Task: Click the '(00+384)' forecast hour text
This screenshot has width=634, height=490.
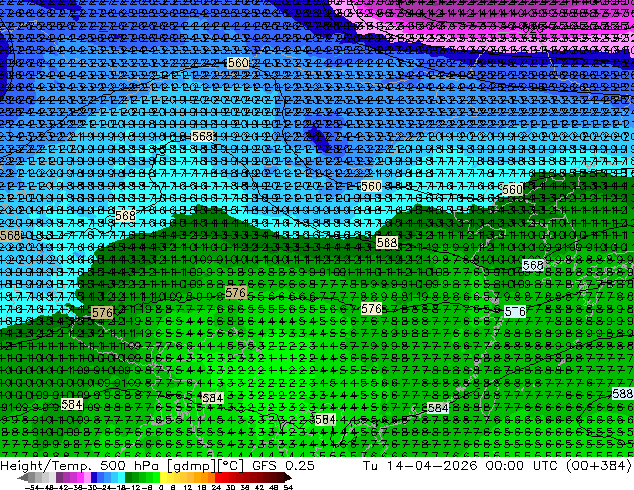Action: point(598,466)
